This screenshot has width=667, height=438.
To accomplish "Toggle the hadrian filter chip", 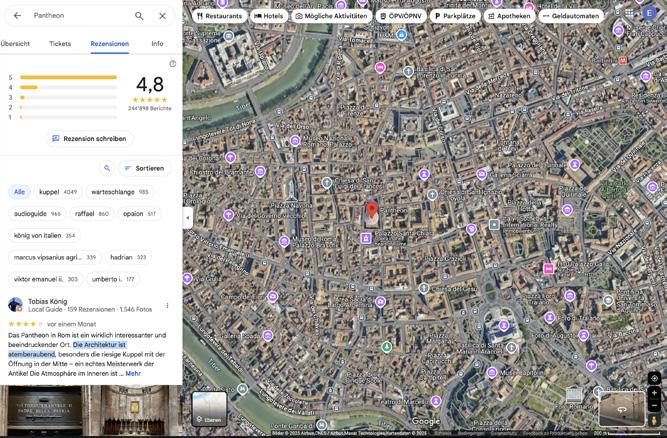I will [x=128, y=257].
